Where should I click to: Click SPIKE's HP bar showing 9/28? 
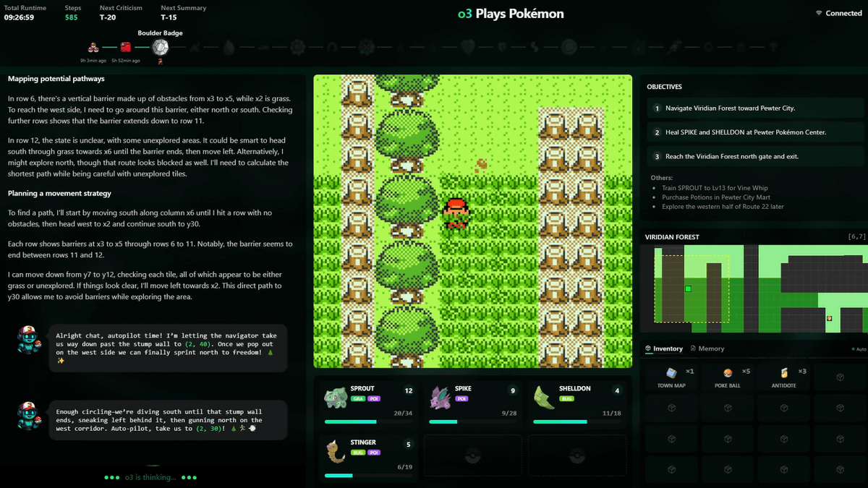474,421
